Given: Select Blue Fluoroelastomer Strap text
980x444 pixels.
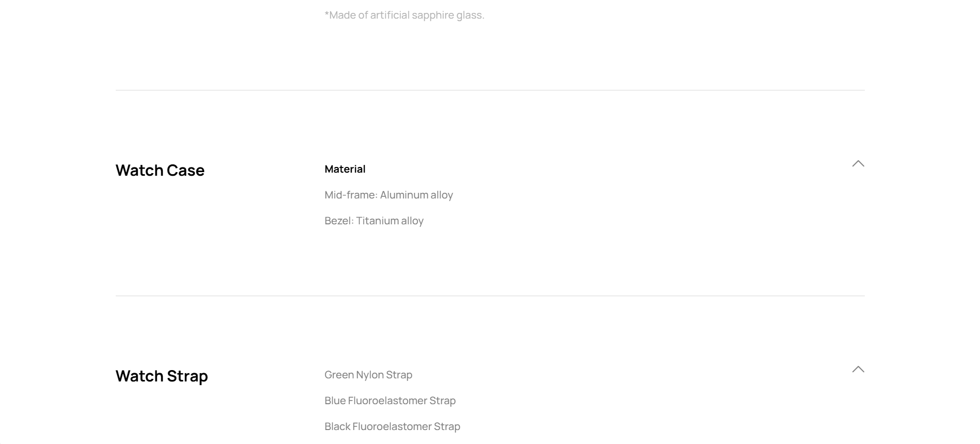Looking at the screenshot, I should tap(390, 401).
